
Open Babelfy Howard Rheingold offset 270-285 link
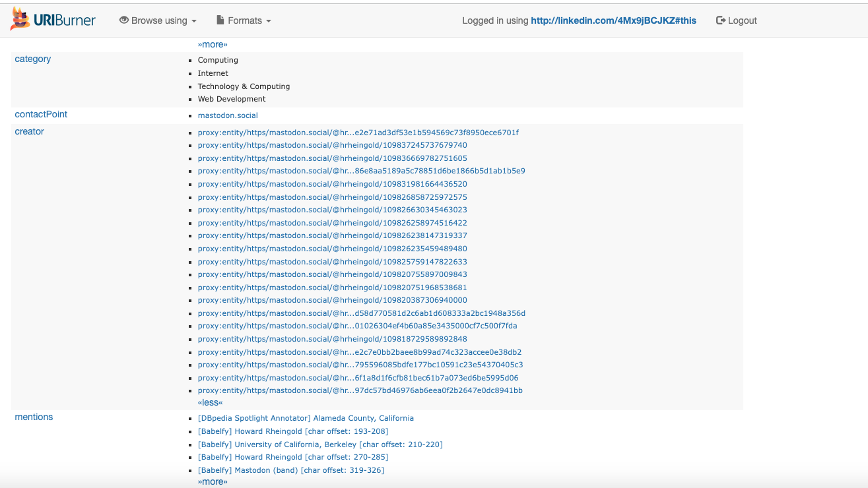293,457
